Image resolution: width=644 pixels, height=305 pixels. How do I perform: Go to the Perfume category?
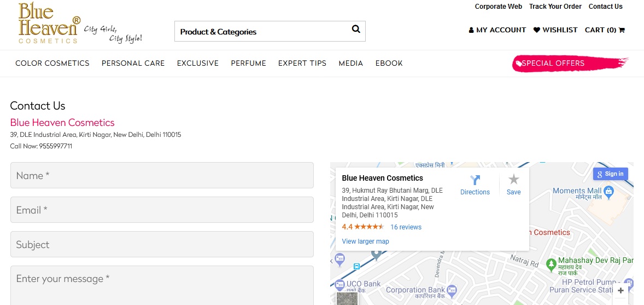click(249, 64)
